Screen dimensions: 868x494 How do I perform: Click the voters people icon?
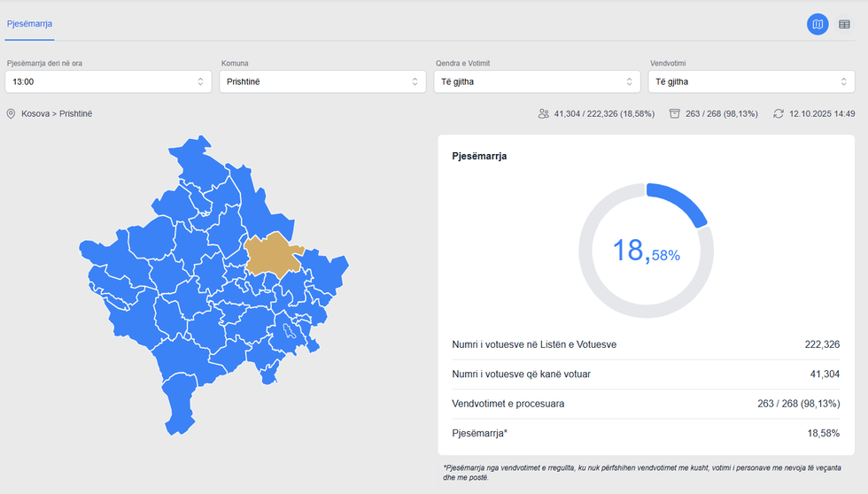tap(543, 114)
